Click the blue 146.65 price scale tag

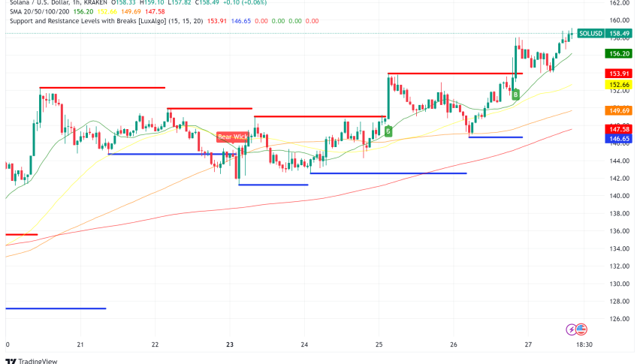tap(619, 139)
